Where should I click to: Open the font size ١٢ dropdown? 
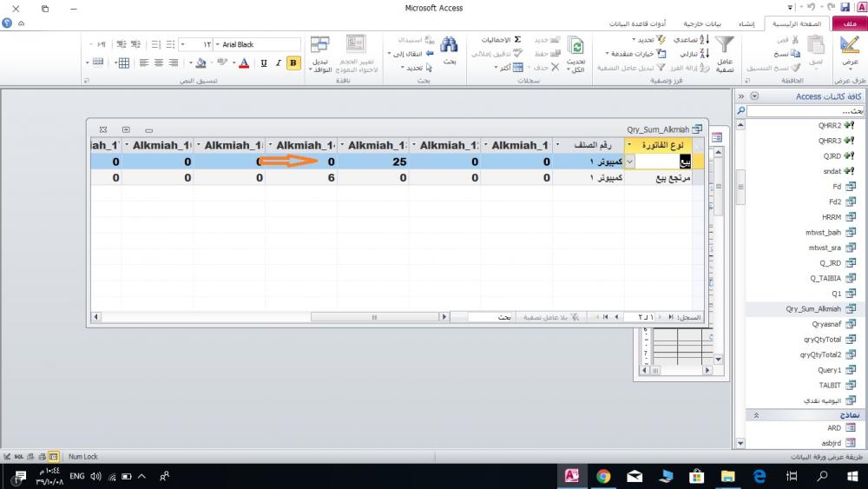(x=182, y=44)
